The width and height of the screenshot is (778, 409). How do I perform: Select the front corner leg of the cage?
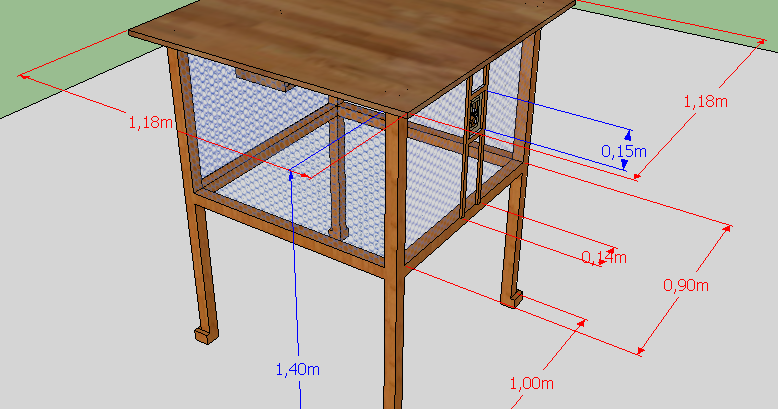pos(394,263)
